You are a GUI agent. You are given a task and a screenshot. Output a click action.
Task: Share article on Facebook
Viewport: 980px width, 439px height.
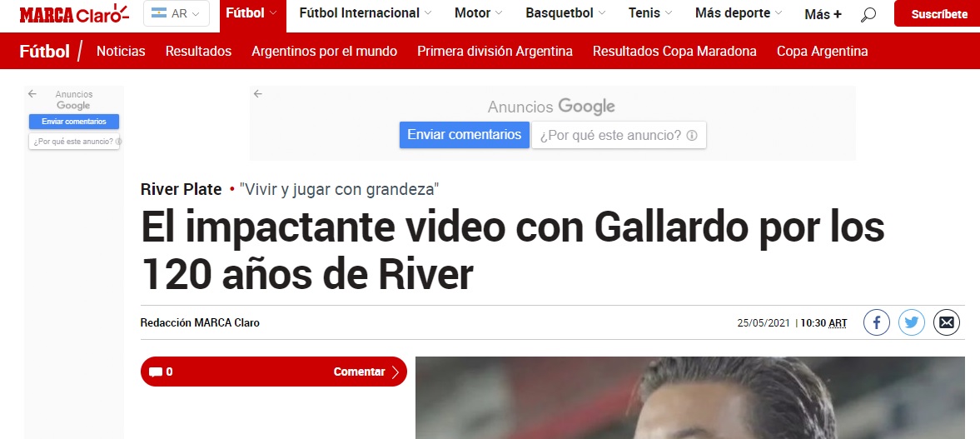coord(876,322)
